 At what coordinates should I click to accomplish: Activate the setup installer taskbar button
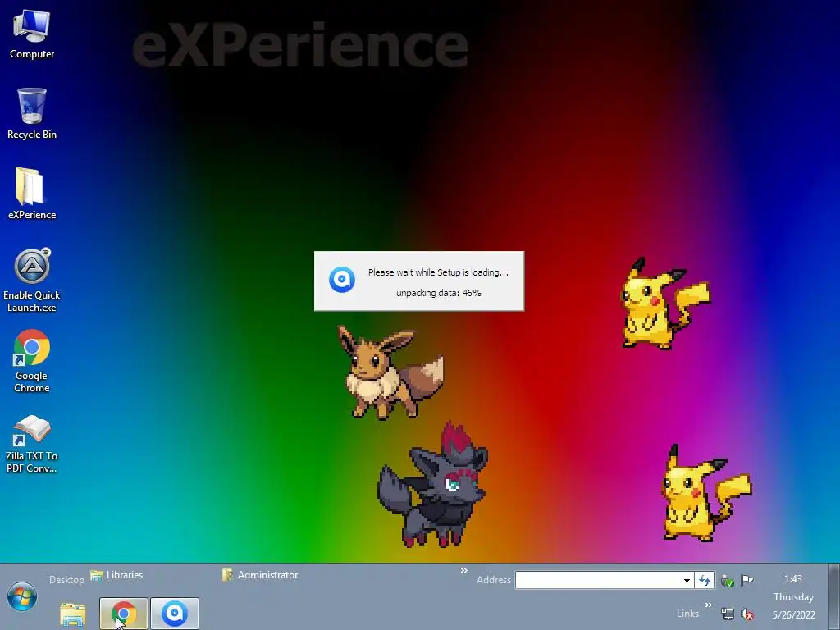[x=175, y=614]
